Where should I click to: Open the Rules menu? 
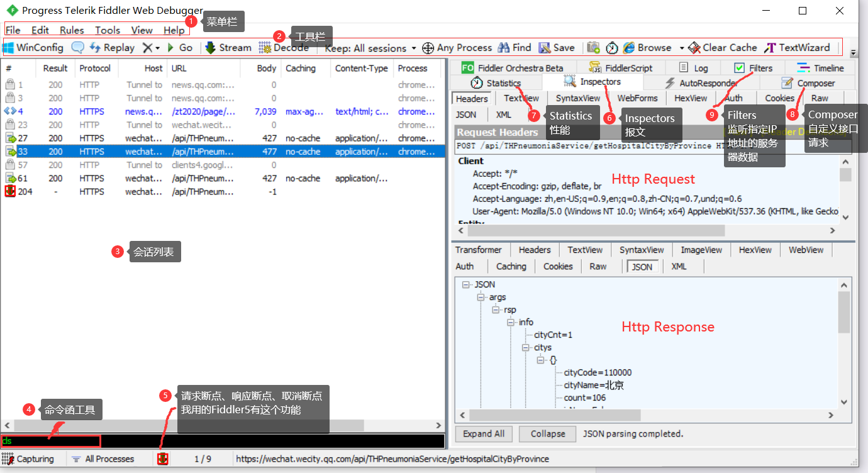click(72, 30)
